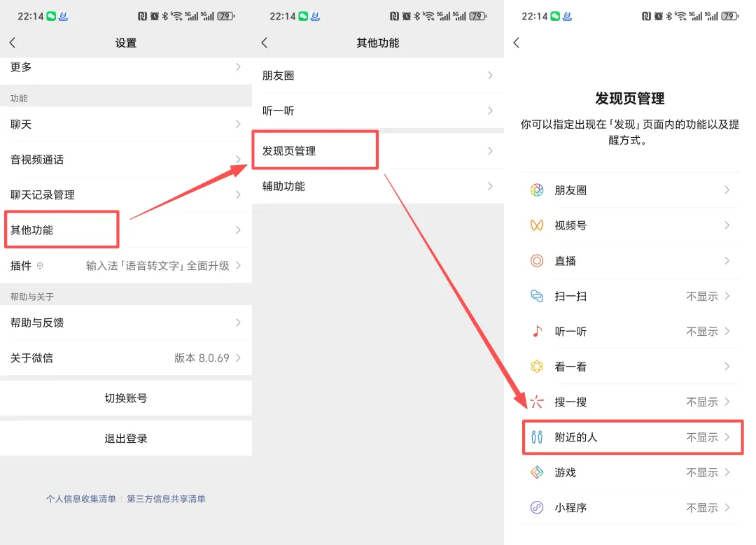Select 直播 label in 发现页管理
Screen dimensions: 756x545
(x=565, y=261)
